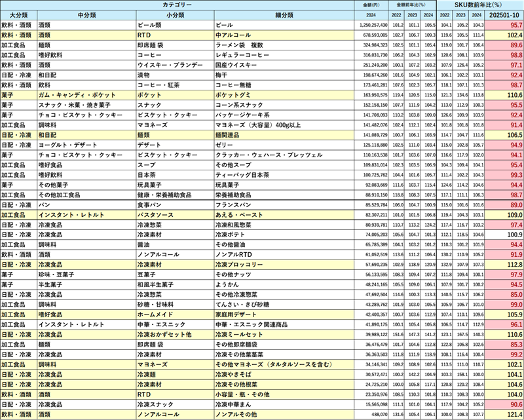524x420 pixels.
Task: Select the 麺関連品 cell
Action: pyautogui.click(x=284, y=135)
